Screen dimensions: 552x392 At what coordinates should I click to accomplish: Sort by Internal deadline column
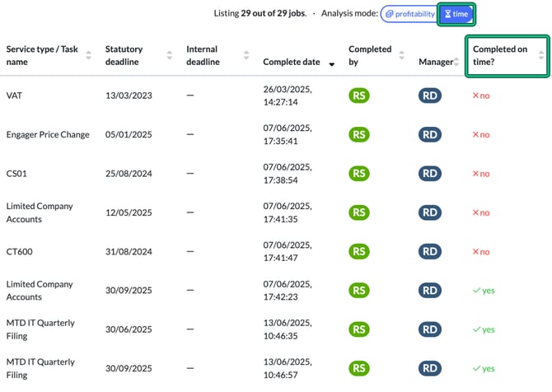click(x=246, y=55)
